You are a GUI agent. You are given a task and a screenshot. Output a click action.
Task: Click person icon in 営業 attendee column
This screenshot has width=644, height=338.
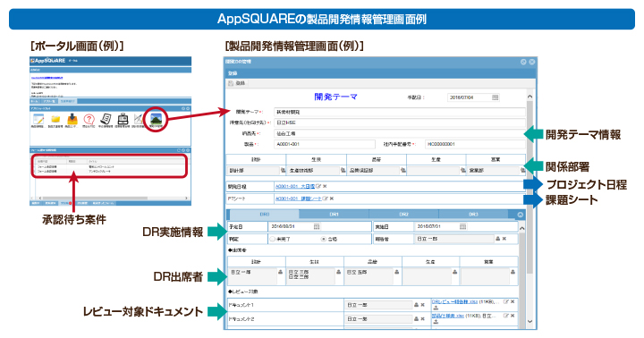[513, 272]
